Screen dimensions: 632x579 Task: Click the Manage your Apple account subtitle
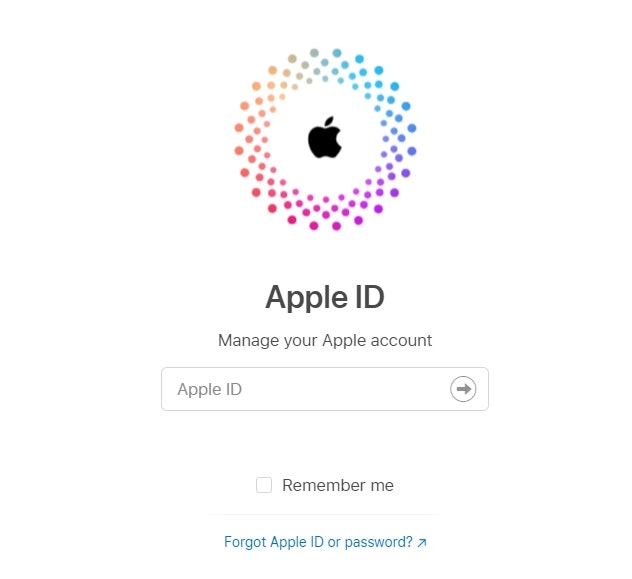325,340
